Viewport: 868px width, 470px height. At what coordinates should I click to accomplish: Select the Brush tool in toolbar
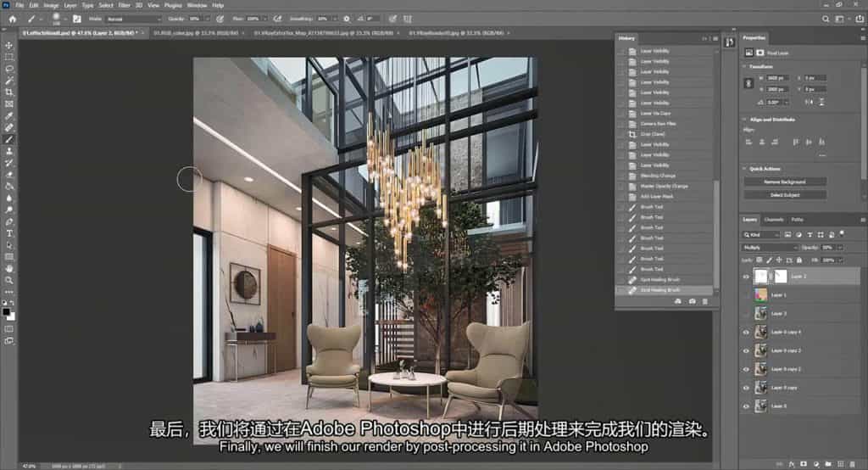[8, 139]
